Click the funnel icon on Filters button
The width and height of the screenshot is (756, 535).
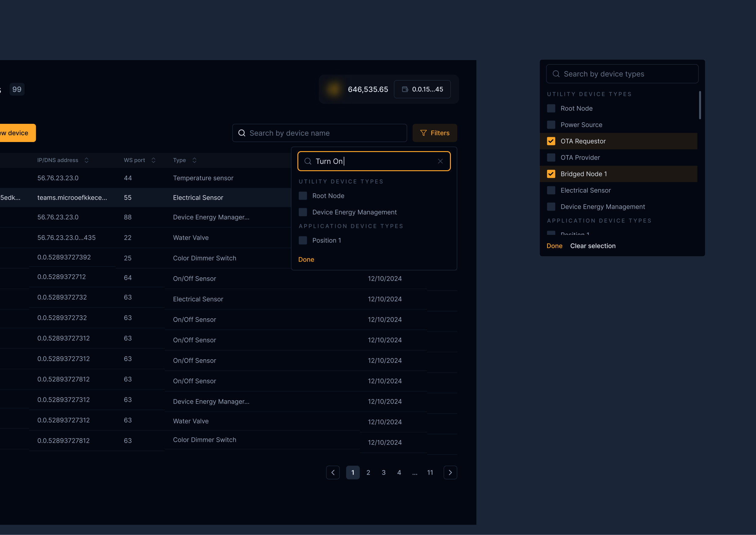tap(423, 133)
